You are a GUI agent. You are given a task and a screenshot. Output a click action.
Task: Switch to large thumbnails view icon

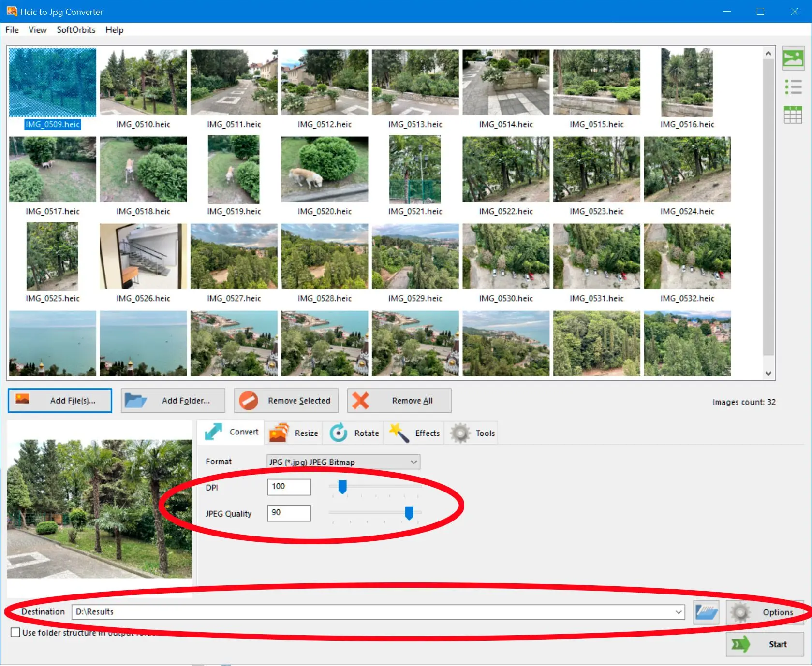[x=793, y=59]
